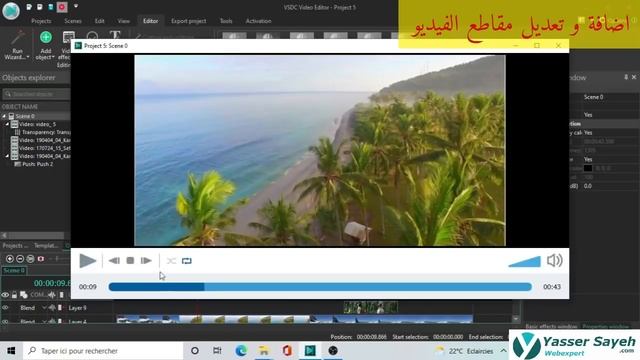Switch to Projects explorer bottom tab
Viewport: 640px width, 360px height.
click(15, 246)
